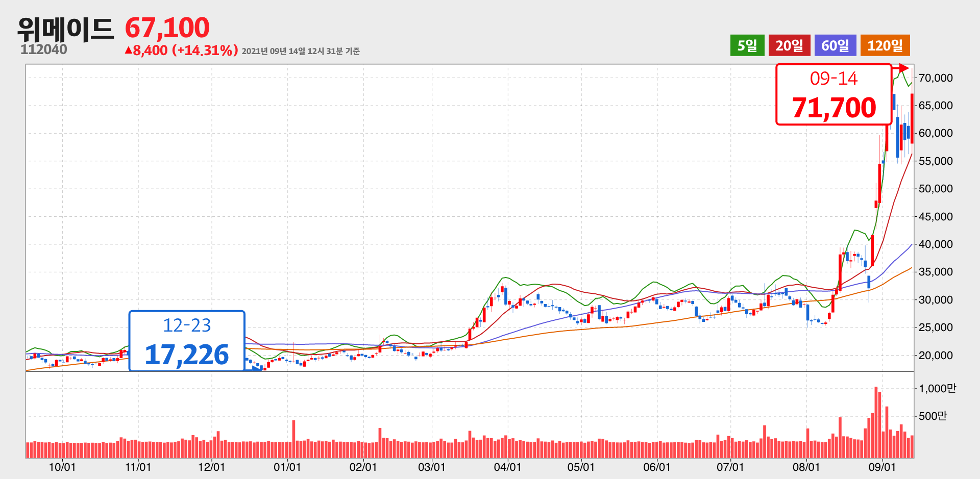Click the 40,000 price axis label
The width and height of the screenshot is (980, 479).
click(936, 244)
